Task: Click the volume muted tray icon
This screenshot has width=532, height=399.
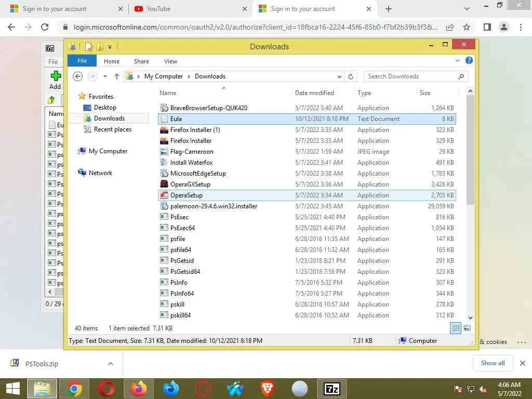Action: tap(483, 389)
